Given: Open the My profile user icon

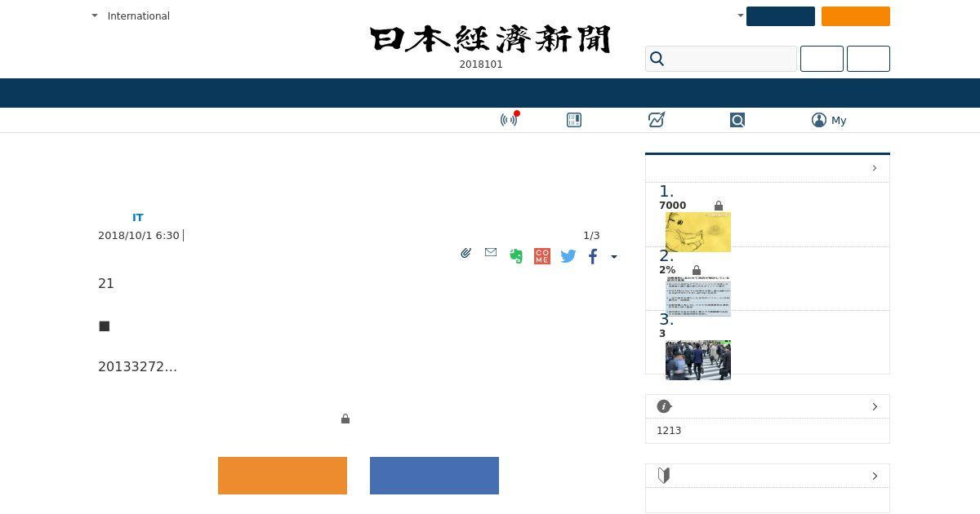Looking at the screenshot, I should coord(819,120).
